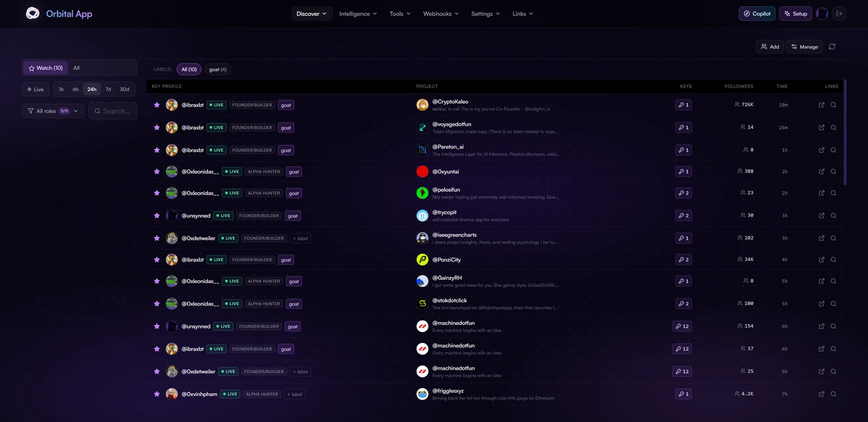868x422 pixels.
Task: Open the Tools dropdown menu
Action: pyautogui.click(x=400, y=14)
